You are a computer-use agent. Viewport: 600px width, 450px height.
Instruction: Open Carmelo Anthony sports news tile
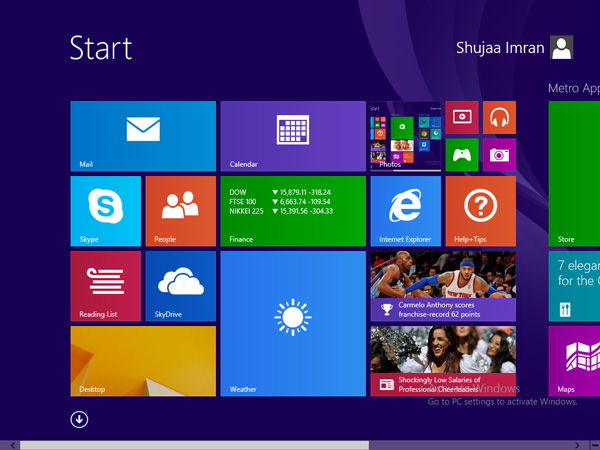click(x=443, y=286)
